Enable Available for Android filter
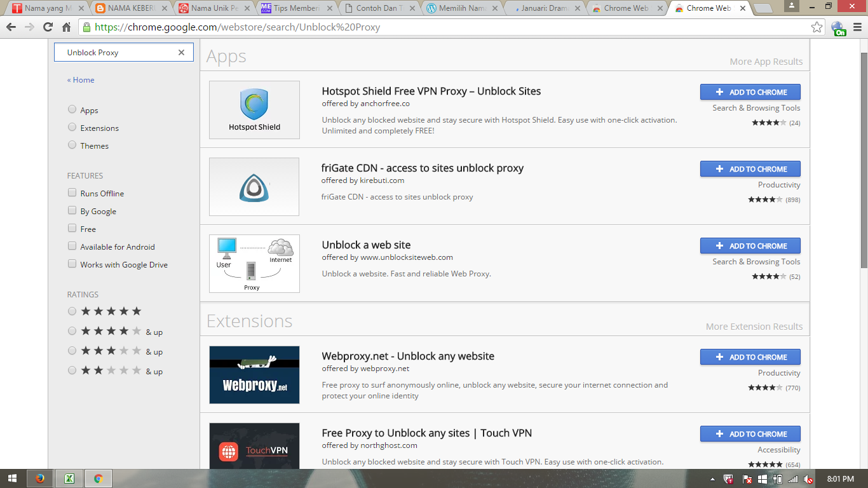This screenshot has height=488, width=868. point(72,246)
